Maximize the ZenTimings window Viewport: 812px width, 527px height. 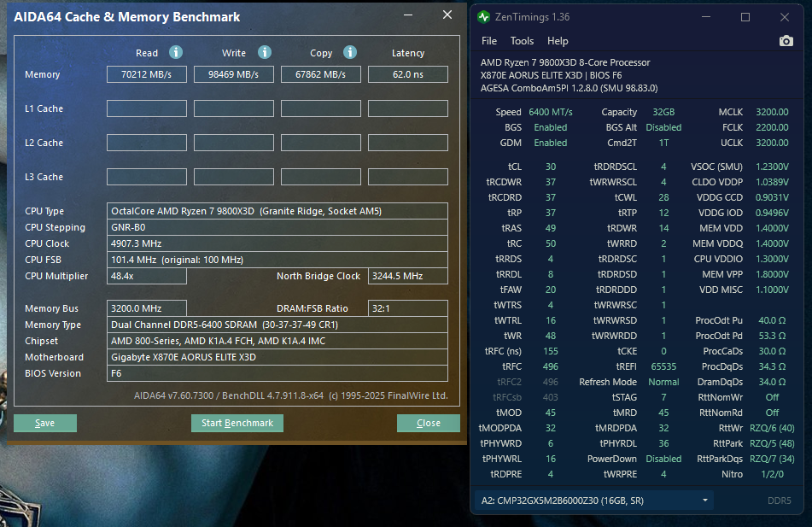(745, 17)
